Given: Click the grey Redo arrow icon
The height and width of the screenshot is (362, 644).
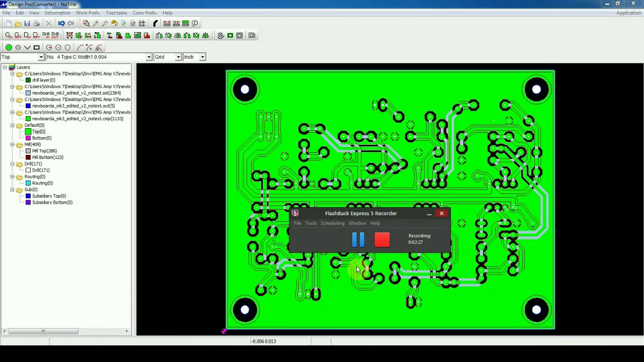Looking at the screenshot, I should click(71, 24).
